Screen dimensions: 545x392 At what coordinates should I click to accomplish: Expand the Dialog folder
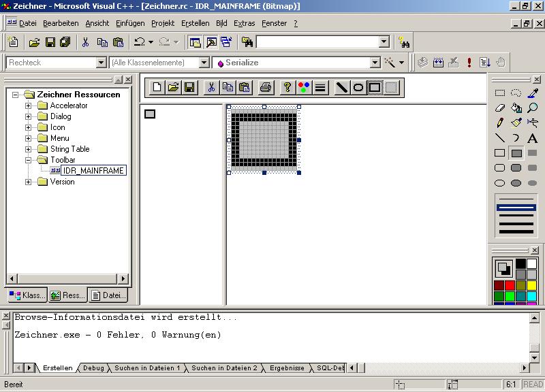(28, 116)
